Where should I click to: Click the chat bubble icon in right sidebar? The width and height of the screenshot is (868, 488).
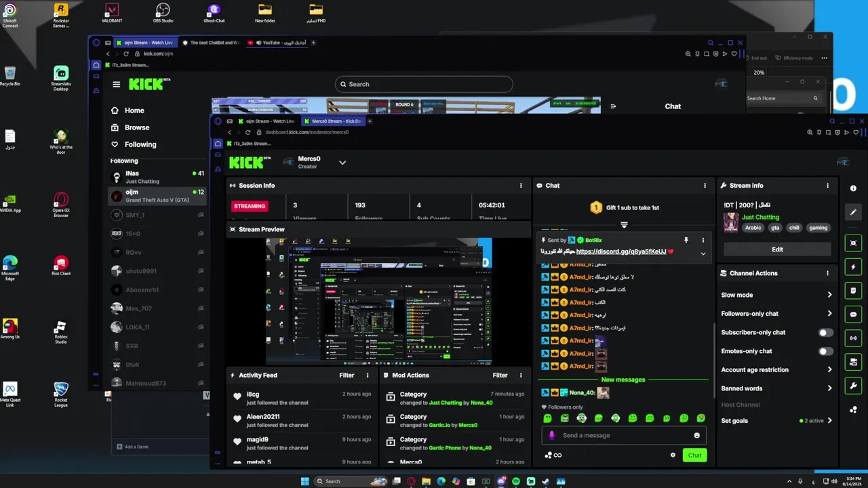pos(853,314)
